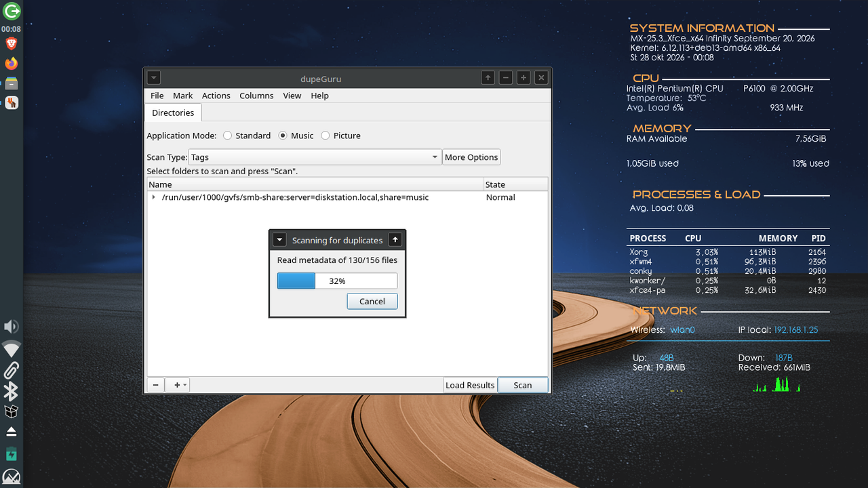Open the MX Linux start menu
The height and width of the screenshot is (488, 868).
pyautogui.click(x=12, y=476)
